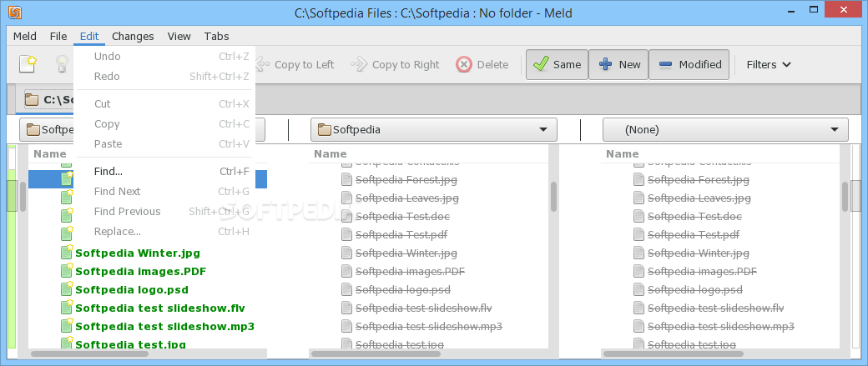Viewport: 868px width, 366px height.
Task: Click the file icon beside right Softpedia Winter.jpg
Action: (638, 253)
